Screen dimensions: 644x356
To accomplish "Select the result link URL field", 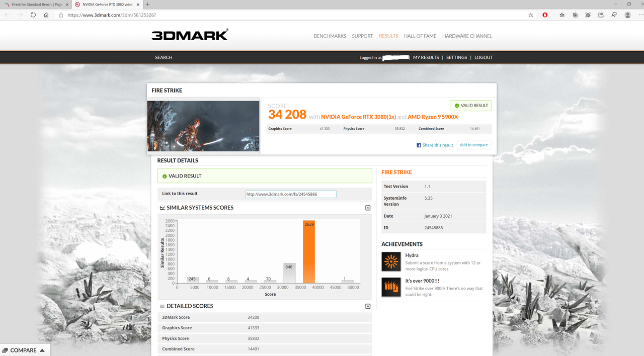I will click(x=291, y=194).
